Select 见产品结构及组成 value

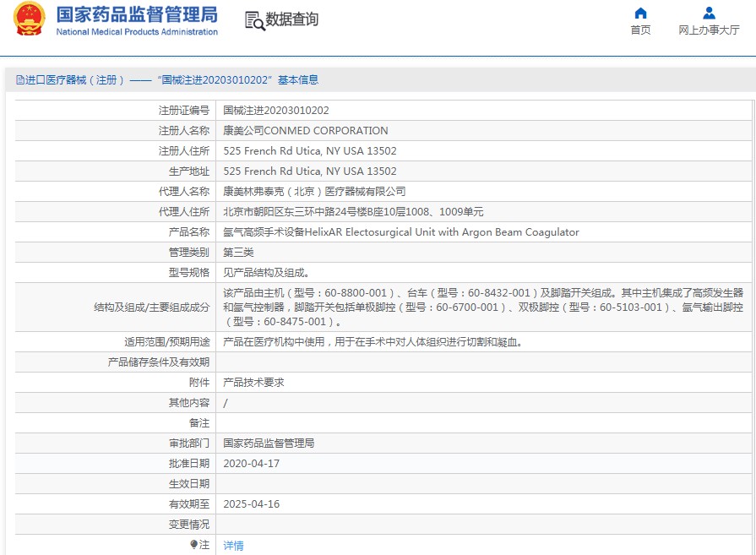[x=266, y=273]
